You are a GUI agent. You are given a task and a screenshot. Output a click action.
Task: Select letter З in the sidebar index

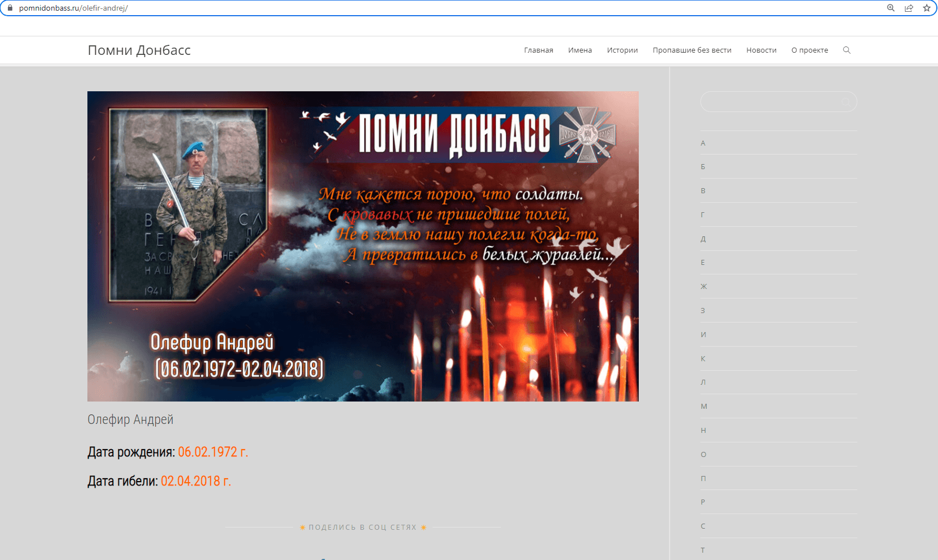pyautogui.click(x=703, y=311)
